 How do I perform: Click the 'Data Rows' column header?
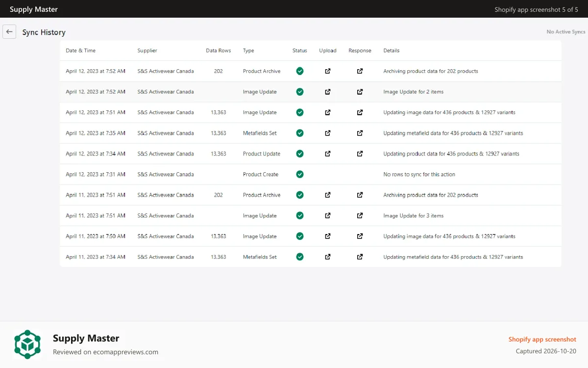[x=219, y=51]
